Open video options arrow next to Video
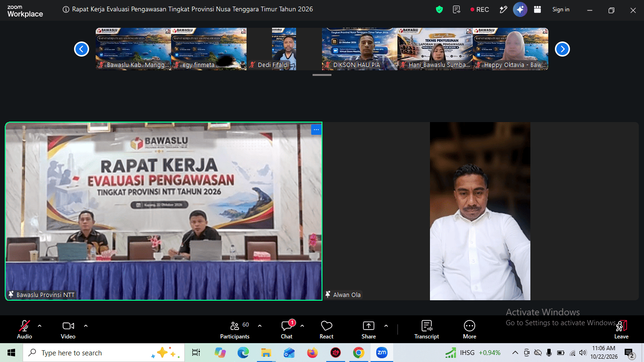 [86, 326]
